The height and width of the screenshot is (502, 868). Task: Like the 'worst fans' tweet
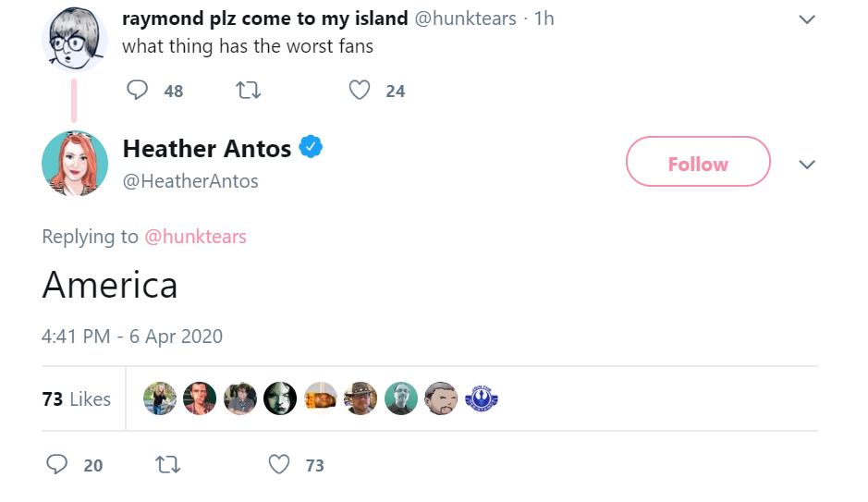point(360,90)
